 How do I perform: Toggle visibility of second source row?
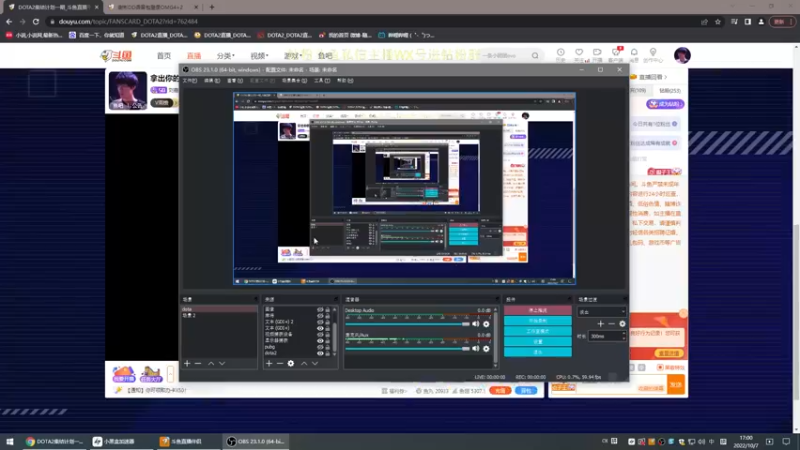tap(320, 316)
